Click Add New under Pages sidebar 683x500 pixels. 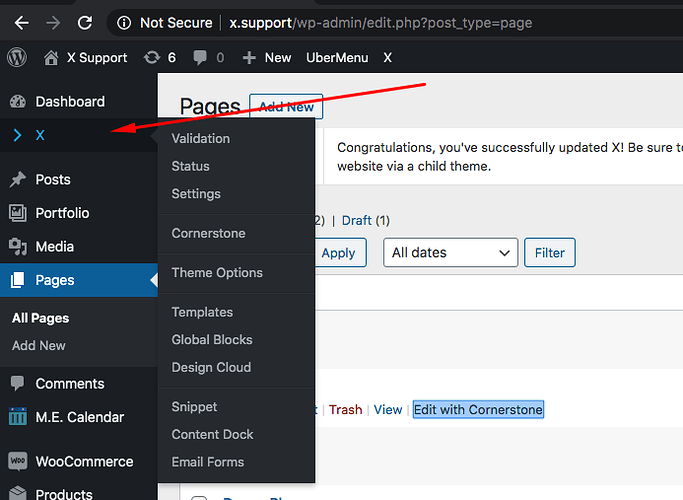coord(39,345)
